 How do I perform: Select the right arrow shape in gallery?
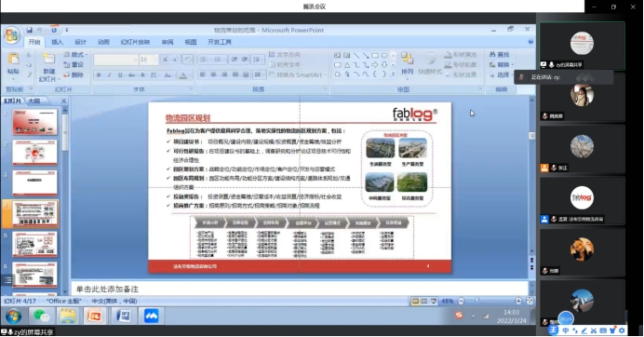click(374, 65)
